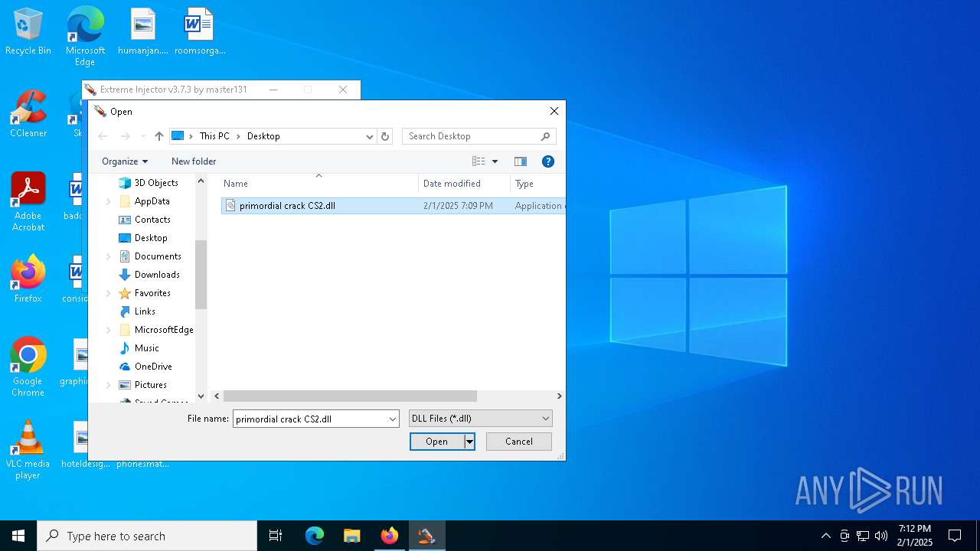The width and height of the screenshot is (980, 551).
Task: Expand the Favorites folder in tree
Action: [108, 293]
